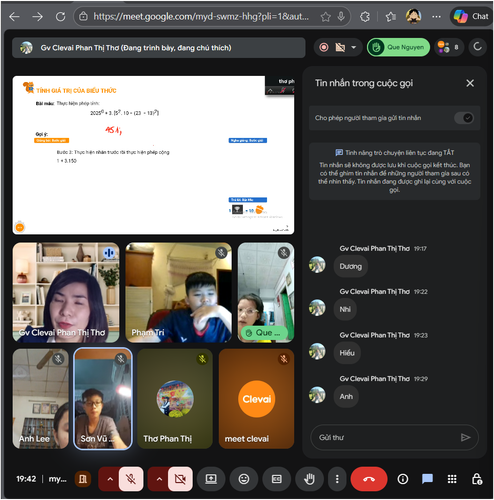Select Gv Clevai Phan Thị Thơ video tile
Image resolution: width=494 pixels, height=500 pixels.
coord(66,293)
